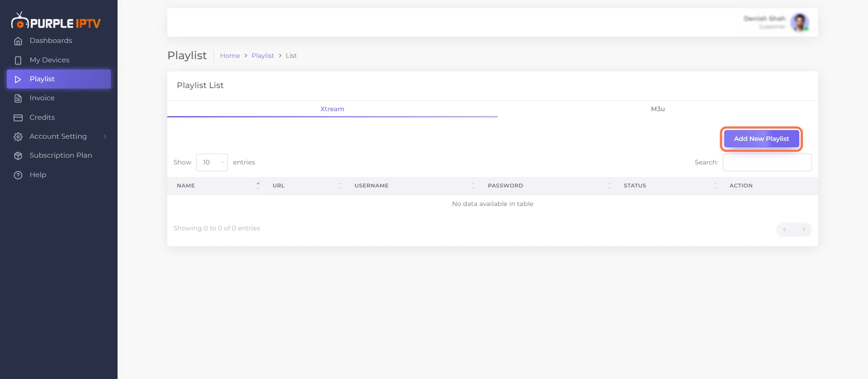Click the Credits card icon

[18, 118]
